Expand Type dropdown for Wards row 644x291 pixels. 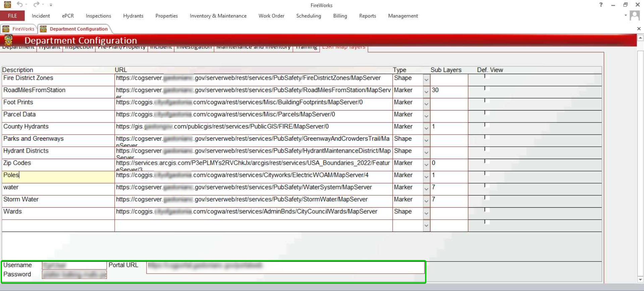pyautogui.click(x=426, y=213)
